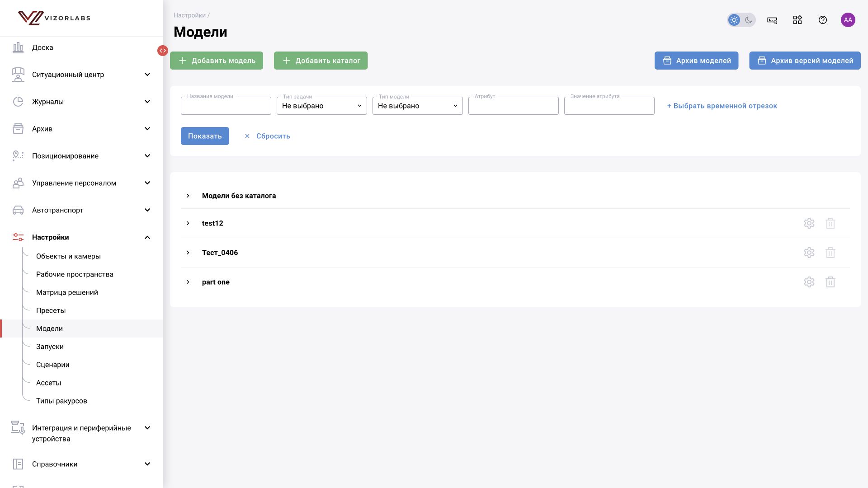Collapse sidebar with red arrows button
This screenshot has width=868, height=488.
tap(163, 51)
